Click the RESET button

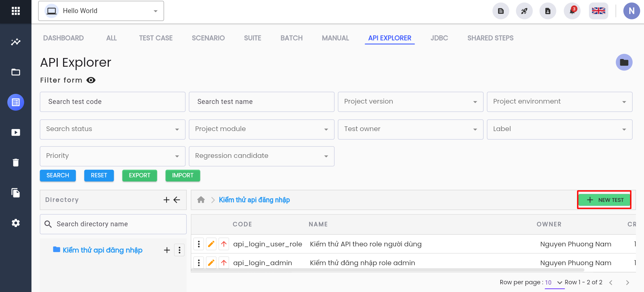[99, 175]
